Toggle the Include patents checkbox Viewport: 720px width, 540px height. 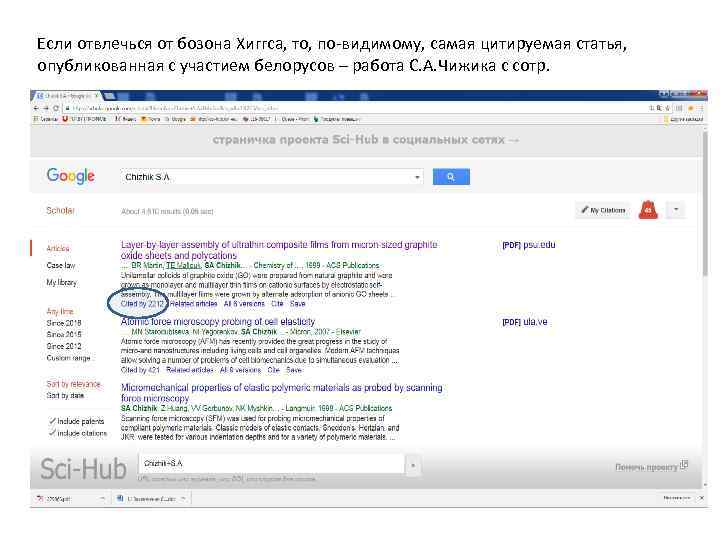click(52, 421)
